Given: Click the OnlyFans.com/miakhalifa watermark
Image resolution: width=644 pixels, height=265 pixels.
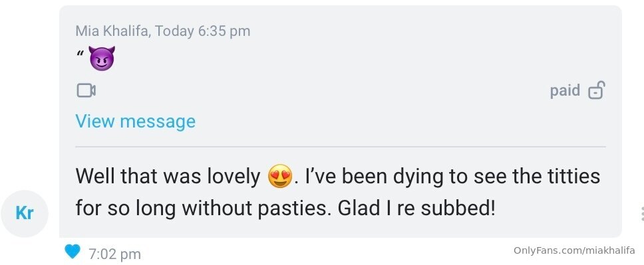Looking at the screenshot, I should (574, 250).
